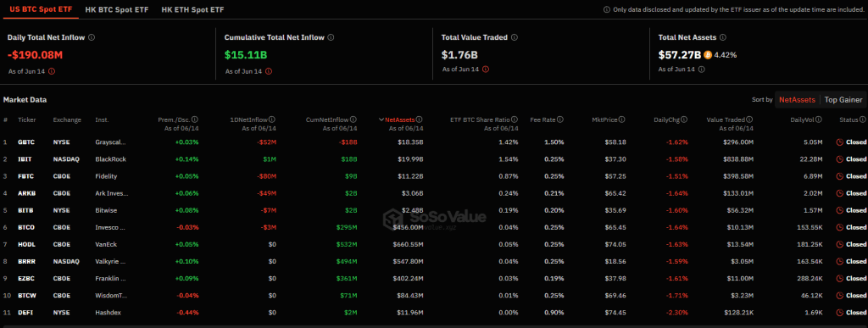Click info icon next to Cumulative Total Net Inflow
The width and height of the screenshot is (868, 328).
(x=331, y=37)
